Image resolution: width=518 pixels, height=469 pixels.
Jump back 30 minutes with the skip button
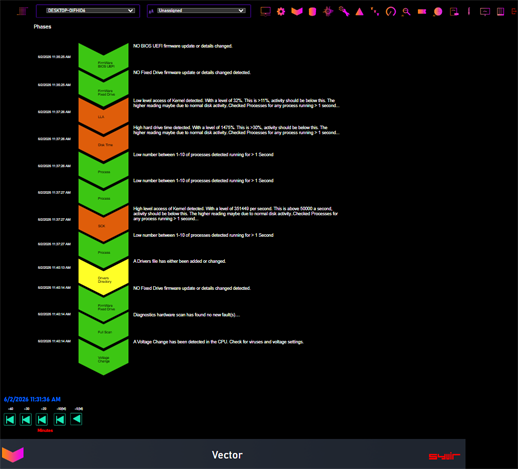click(26, 419)
